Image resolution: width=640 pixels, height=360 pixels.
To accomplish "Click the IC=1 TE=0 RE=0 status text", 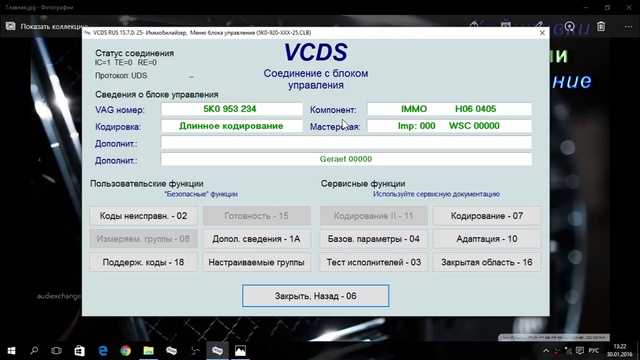I will tap(126, 62).
